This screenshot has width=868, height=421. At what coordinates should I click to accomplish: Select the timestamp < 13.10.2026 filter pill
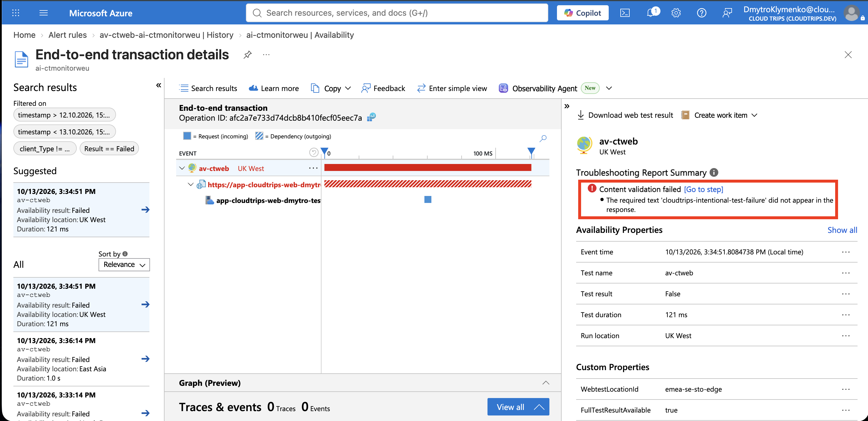(64, 132)
